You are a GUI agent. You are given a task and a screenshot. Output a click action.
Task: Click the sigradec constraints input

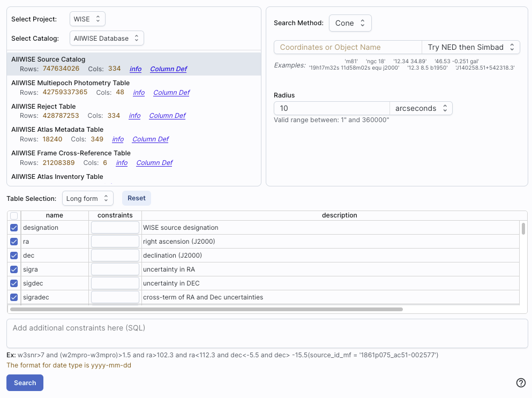(x=115, y=297)
